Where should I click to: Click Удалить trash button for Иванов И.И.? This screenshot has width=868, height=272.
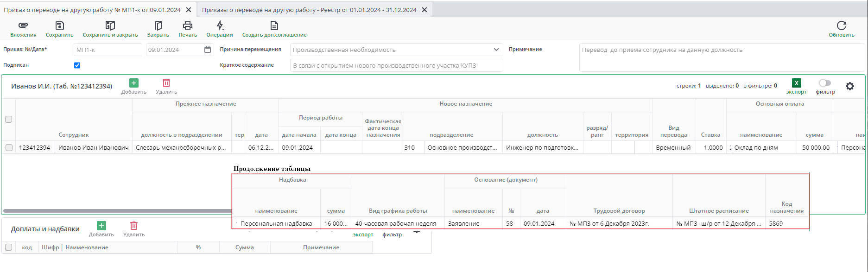(166, 83)
